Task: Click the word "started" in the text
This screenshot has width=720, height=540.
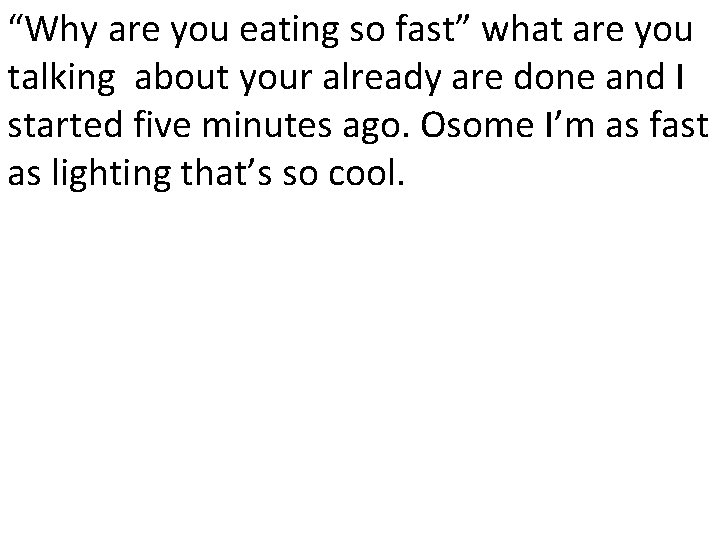Action: coord(64,128)
